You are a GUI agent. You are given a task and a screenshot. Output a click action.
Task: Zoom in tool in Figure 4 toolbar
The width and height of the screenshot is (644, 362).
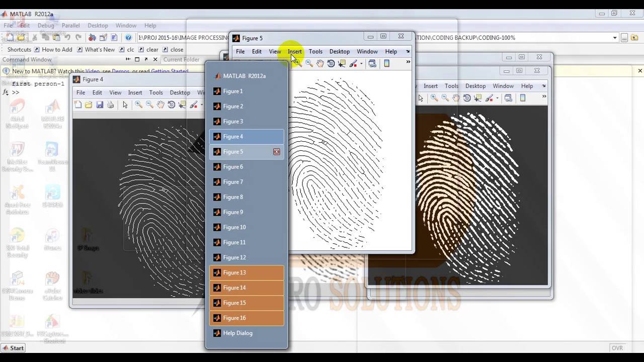pos(138,105)
